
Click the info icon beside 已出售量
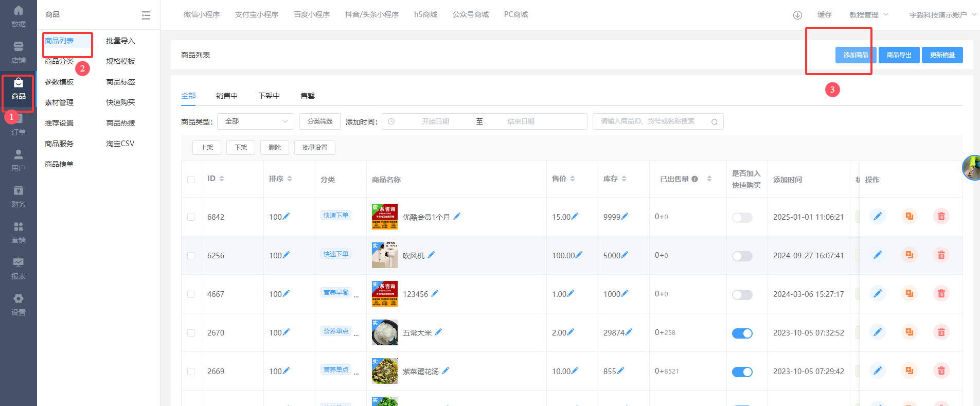click(694, 179)
